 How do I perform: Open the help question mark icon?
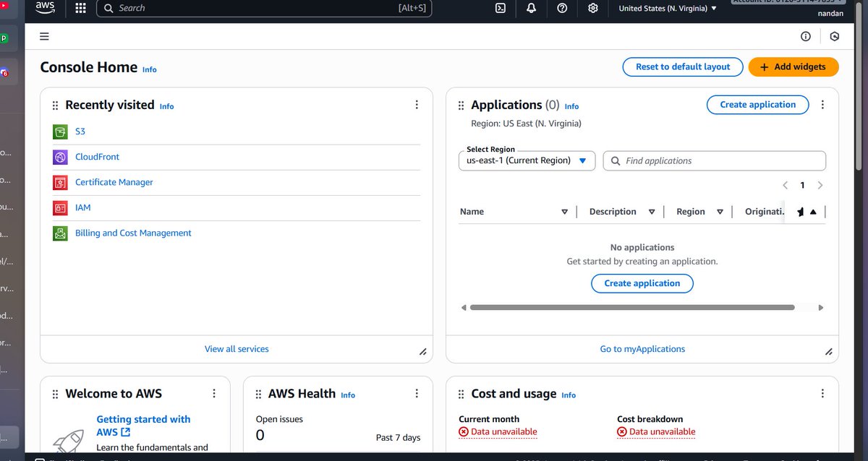click(562, 8)
